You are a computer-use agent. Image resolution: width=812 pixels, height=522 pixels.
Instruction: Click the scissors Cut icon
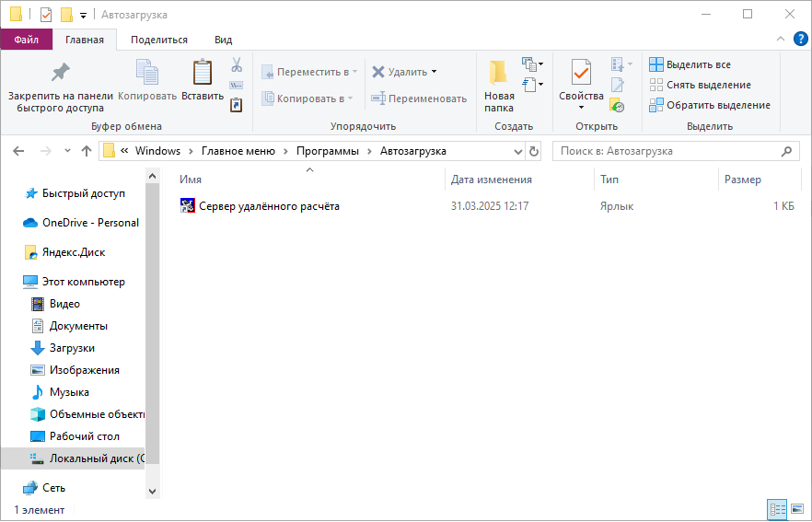click(237, 65)
